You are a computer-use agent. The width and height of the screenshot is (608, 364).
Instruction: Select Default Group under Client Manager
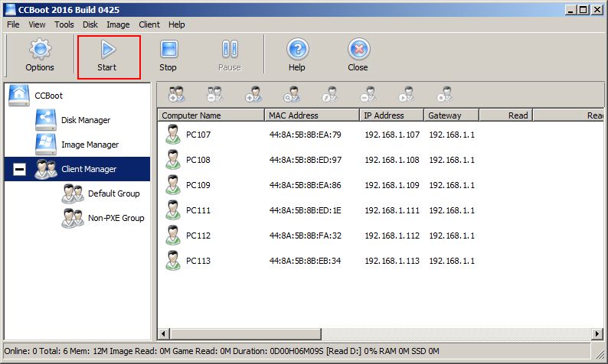pyautogui.click(x=113, y=193)
